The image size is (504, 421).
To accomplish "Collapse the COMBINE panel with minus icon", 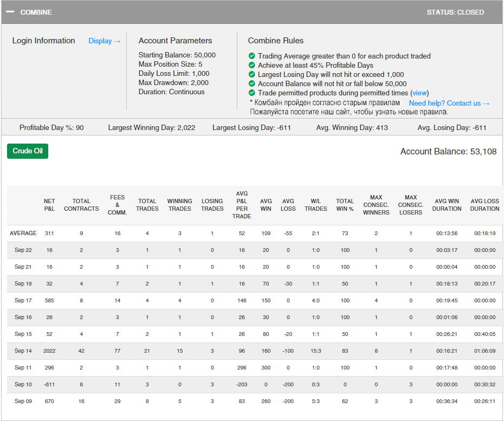I will coord(10,12).
